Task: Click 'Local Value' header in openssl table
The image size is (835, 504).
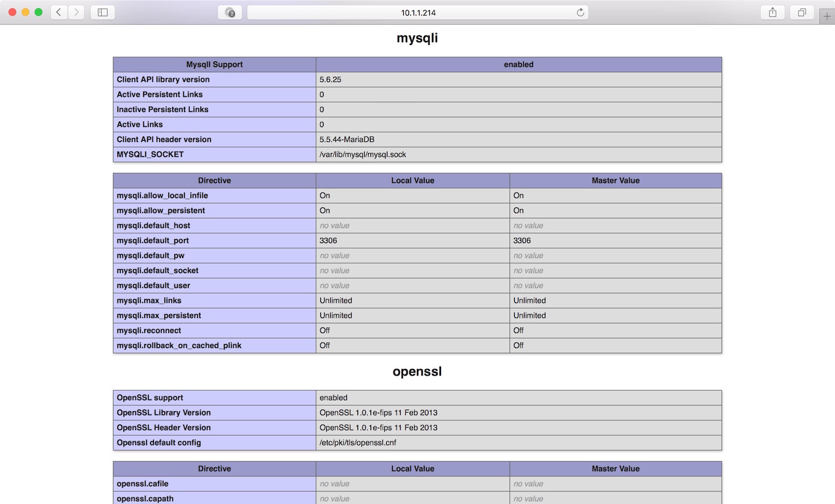Action: coord(413,469)
